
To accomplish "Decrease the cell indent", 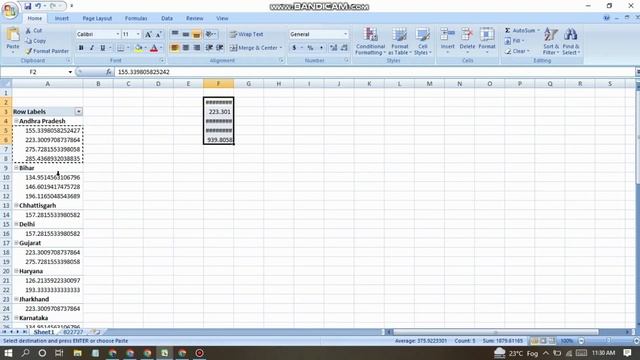I will click(209, 48).
